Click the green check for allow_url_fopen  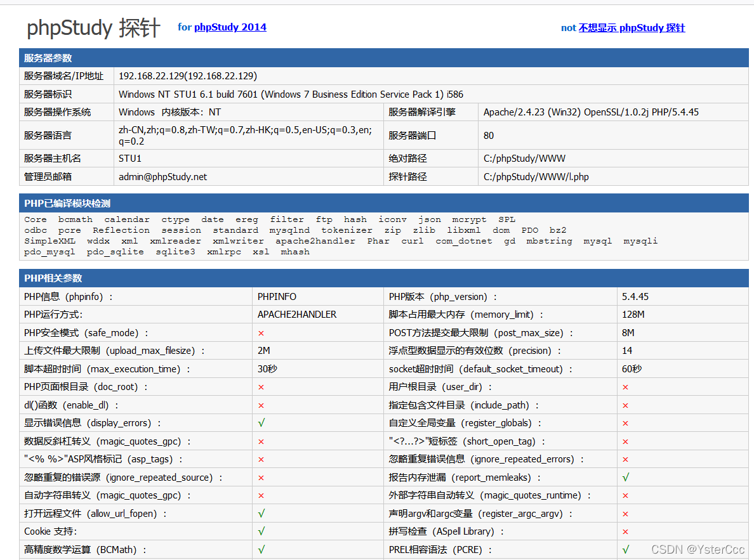coord(261,513)
